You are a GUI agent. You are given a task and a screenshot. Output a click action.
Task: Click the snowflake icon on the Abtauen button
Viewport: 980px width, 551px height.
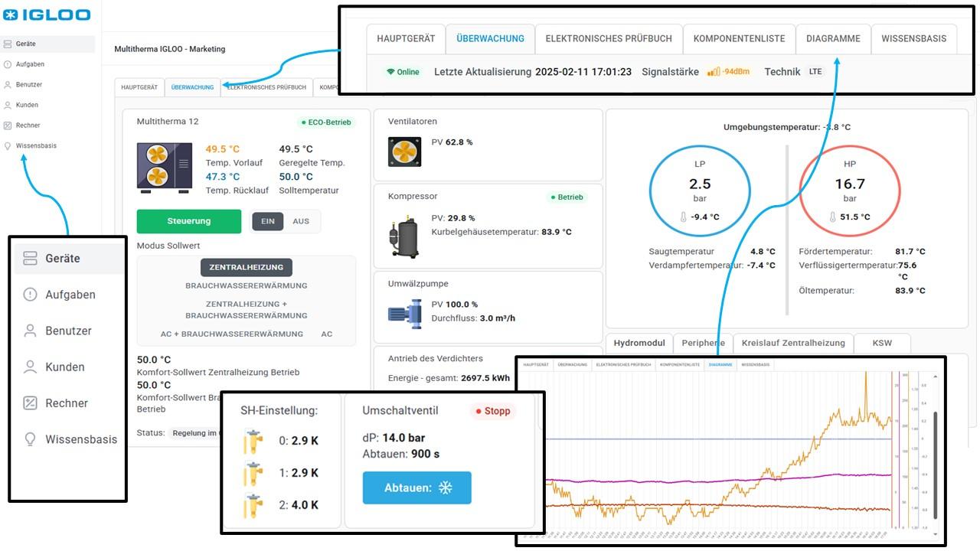[x=445, y=487]
